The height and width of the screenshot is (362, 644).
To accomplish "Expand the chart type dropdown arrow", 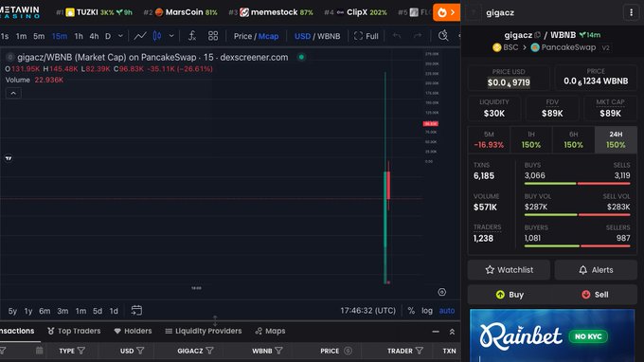I will 171,36.
